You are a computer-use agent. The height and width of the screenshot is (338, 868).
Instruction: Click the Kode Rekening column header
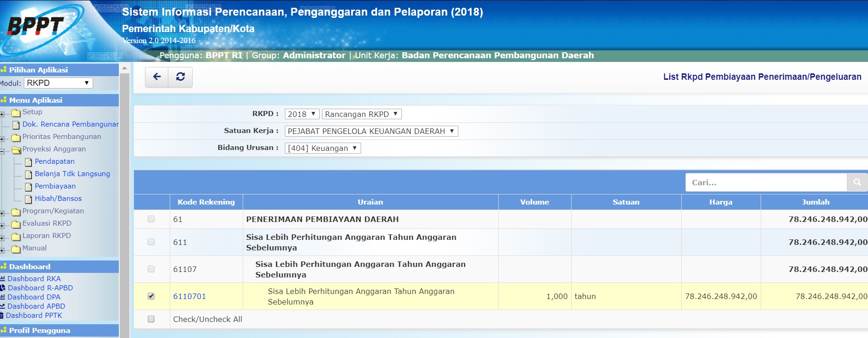pos(206,202)
